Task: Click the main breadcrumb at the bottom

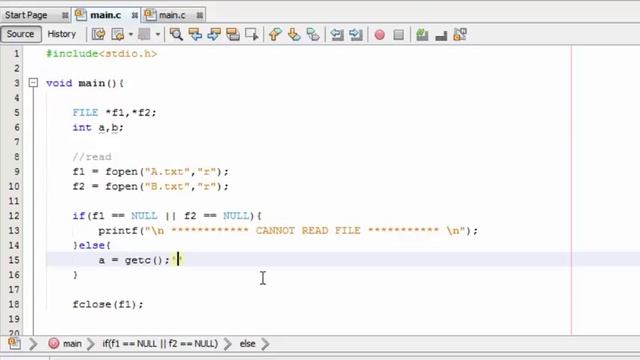Action: (72, 344)
